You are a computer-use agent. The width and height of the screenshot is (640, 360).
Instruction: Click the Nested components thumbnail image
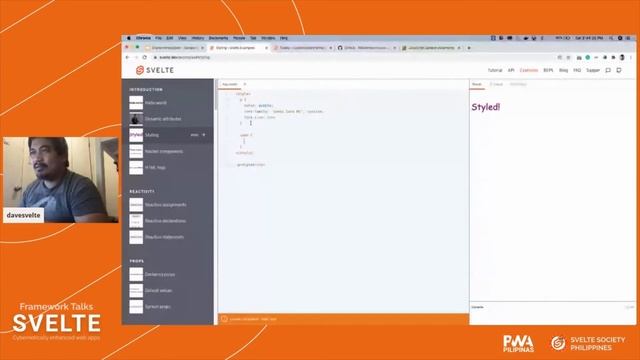136,151
